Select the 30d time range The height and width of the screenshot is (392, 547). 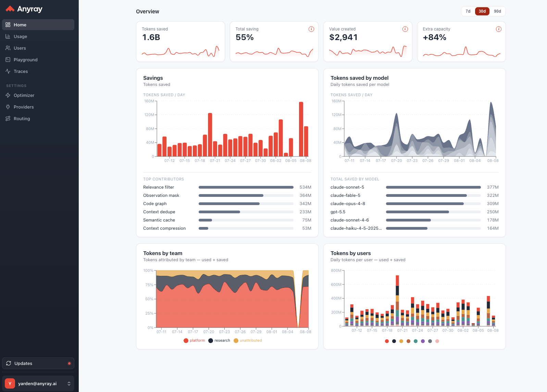pos(482,11)
